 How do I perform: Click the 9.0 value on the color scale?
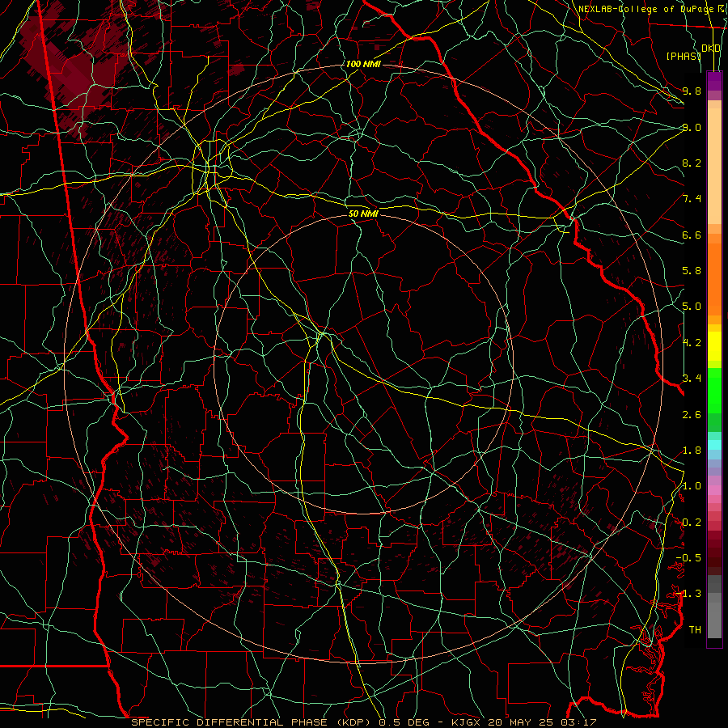pos(692,127)
